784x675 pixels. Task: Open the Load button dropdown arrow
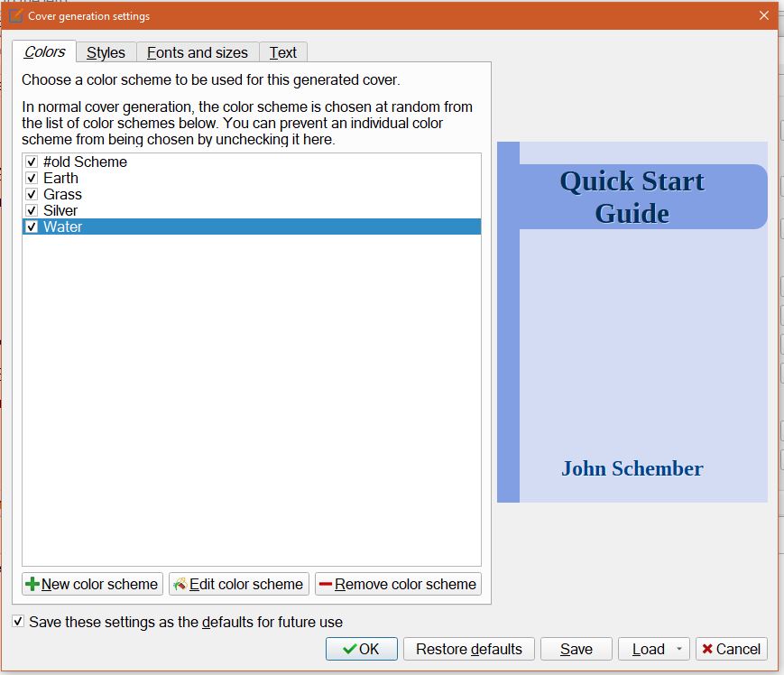tap(679, 649)
